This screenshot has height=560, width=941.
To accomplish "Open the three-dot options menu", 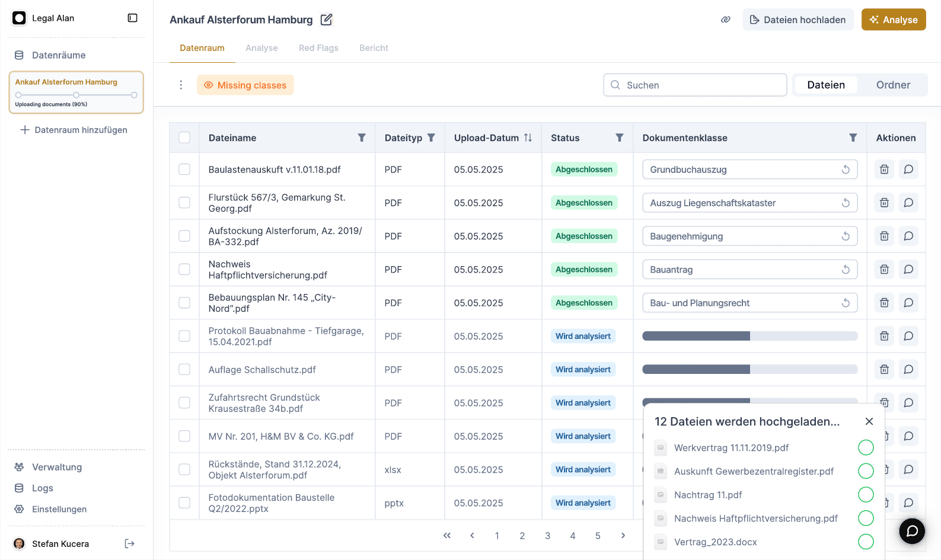I will click(181, 85).
